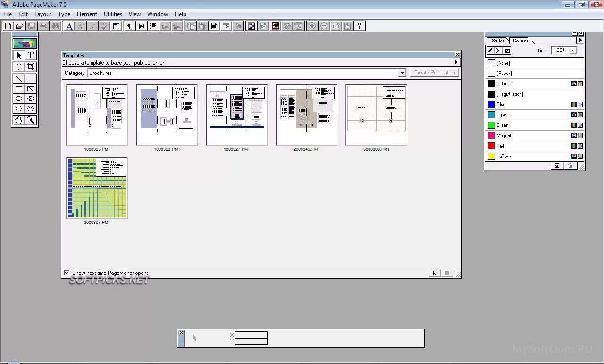604x364 pixels.
Task: Switch to the Styles tab
Action: 498,41
